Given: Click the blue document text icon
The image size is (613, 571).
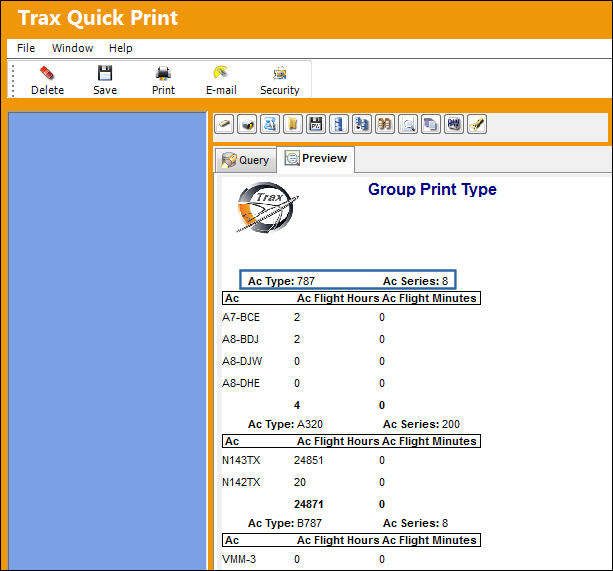Looking at the screenshot, I should 270,124.
